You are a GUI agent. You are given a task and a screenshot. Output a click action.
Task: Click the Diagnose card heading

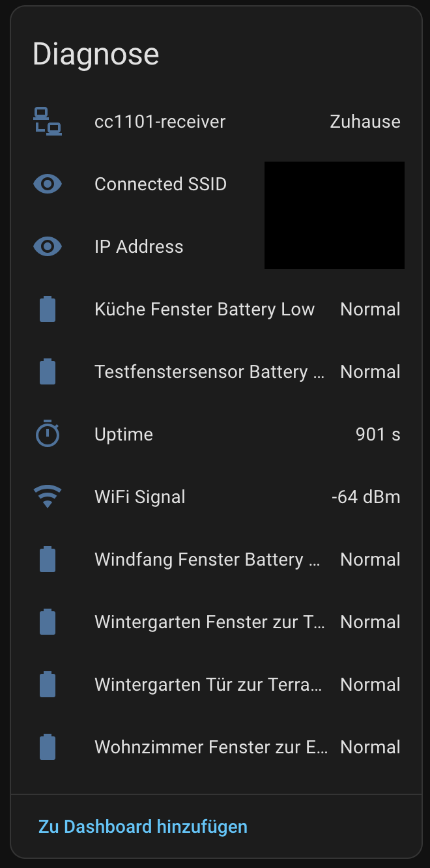96,54
